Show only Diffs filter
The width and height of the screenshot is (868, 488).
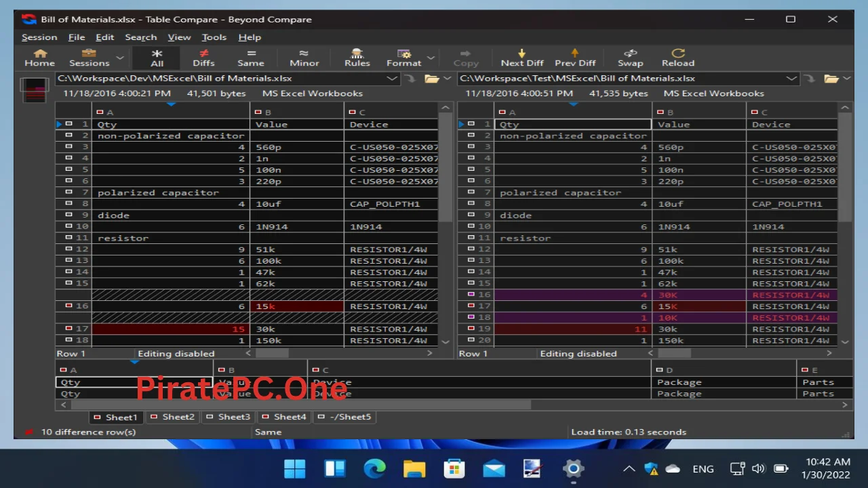click(203, 58)
